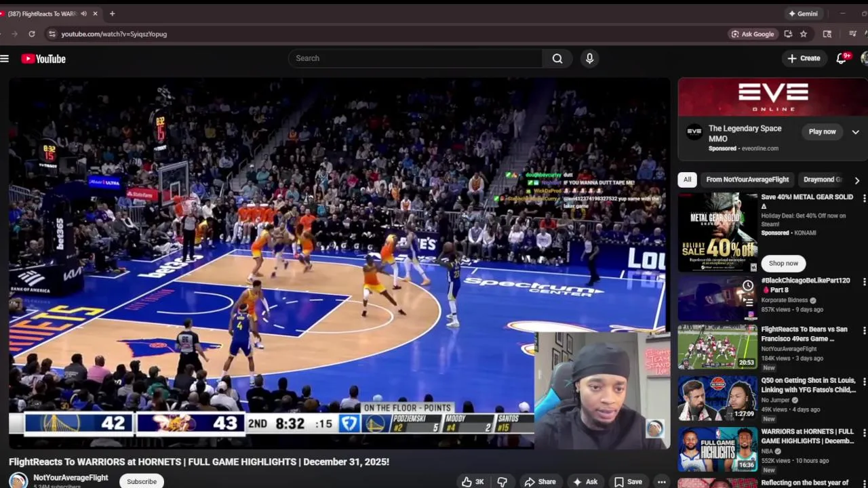The width and height of the screenshot is (868, 488).
Task: Open the notifications bell
Action: point(842,58)
